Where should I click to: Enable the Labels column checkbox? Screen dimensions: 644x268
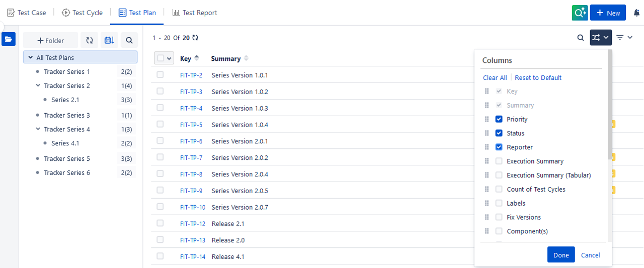pos(499,203)
